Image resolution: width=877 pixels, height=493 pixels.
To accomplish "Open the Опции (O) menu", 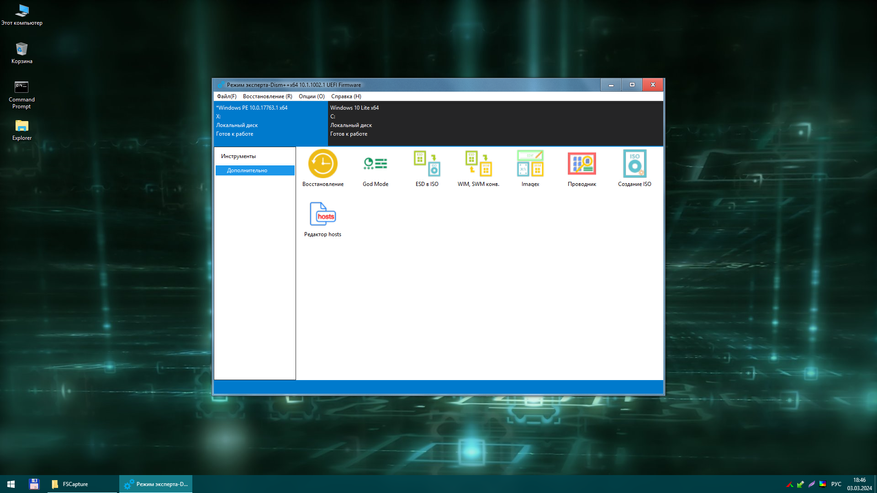I will pos(312,96).
